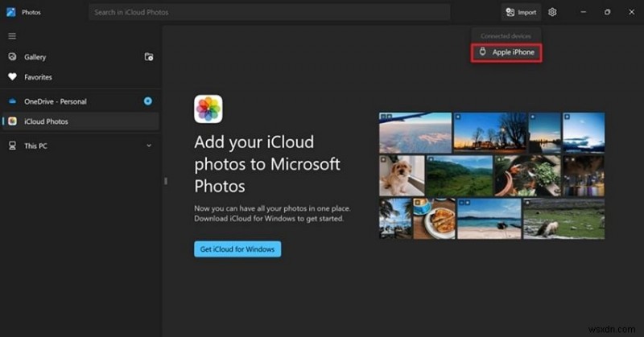Minimize the Photos window

point(583,12)
